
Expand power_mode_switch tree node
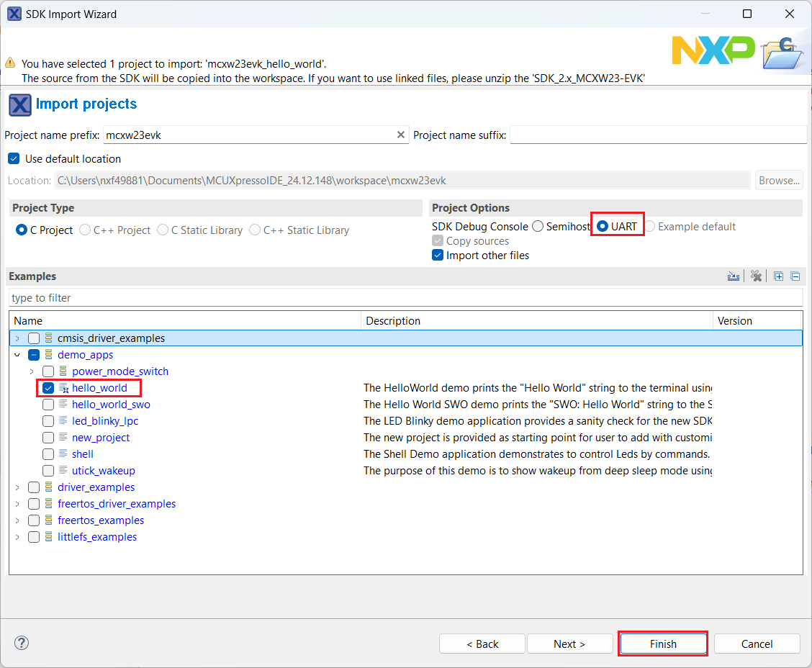(32, 371)
